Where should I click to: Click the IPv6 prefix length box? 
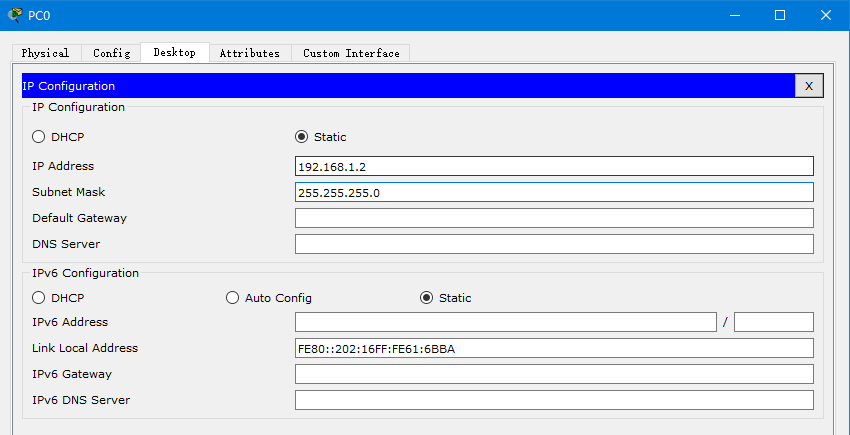(773, 322)
